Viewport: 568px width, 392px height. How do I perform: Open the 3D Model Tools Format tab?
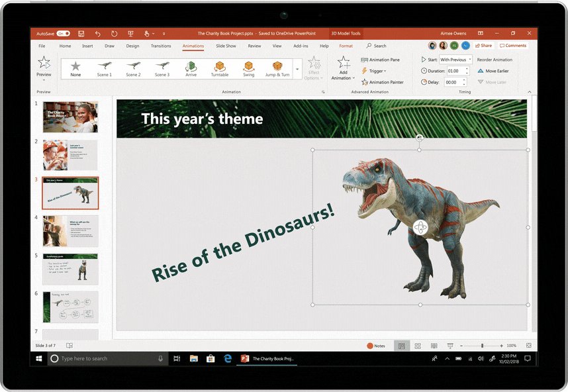pos(346,46)
